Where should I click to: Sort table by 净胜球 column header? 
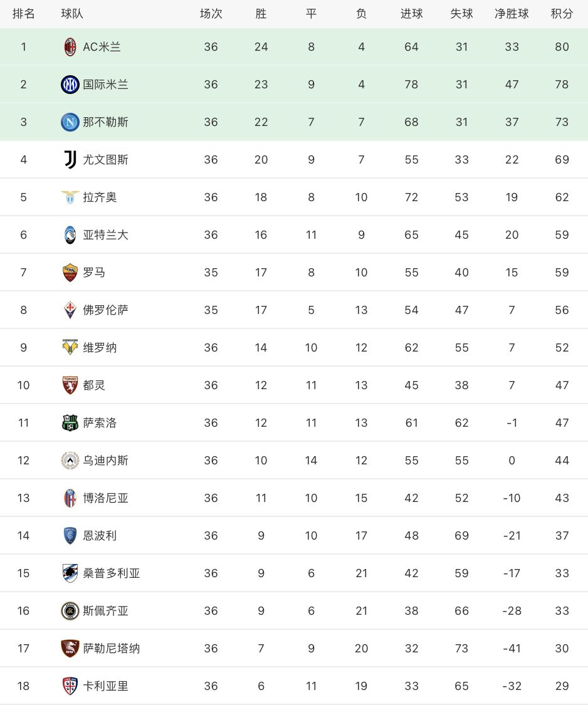click(x=512, y=14)
